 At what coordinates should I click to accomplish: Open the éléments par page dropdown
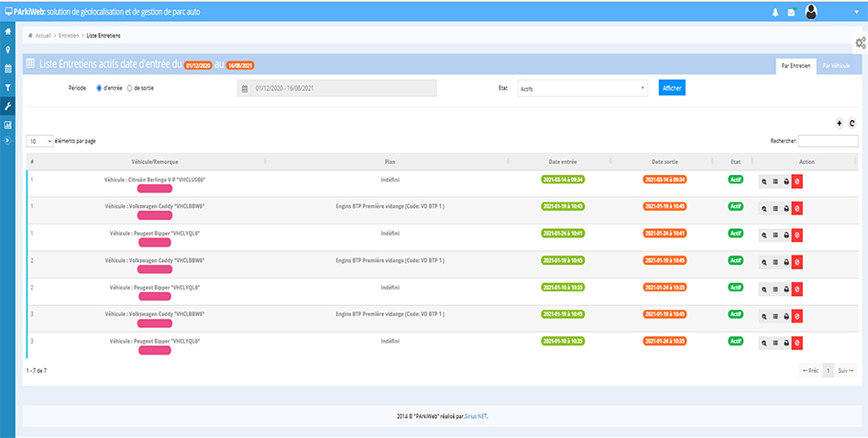(39, 141)
